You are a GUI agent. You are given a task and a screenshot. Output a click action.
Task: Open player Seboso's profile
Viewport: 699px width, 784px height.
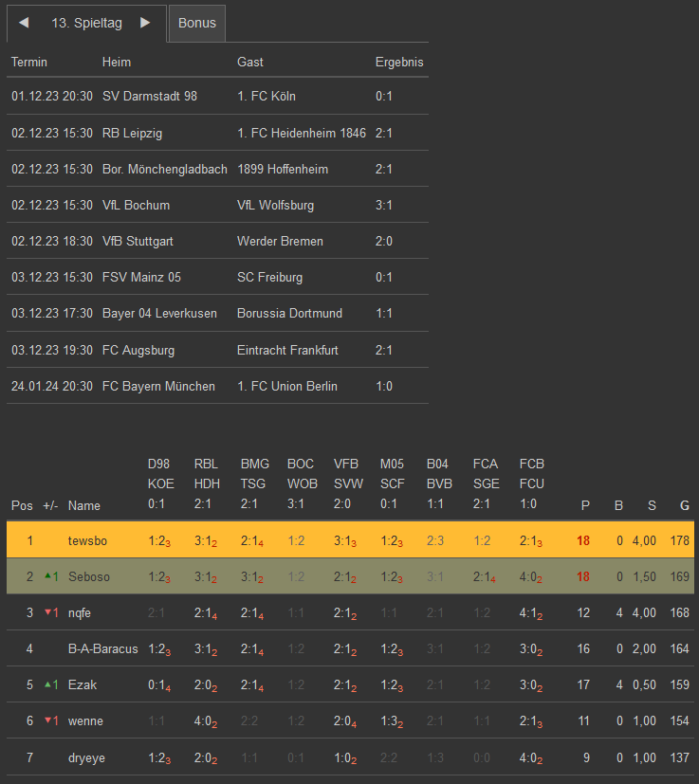click(x=89, y=576)
